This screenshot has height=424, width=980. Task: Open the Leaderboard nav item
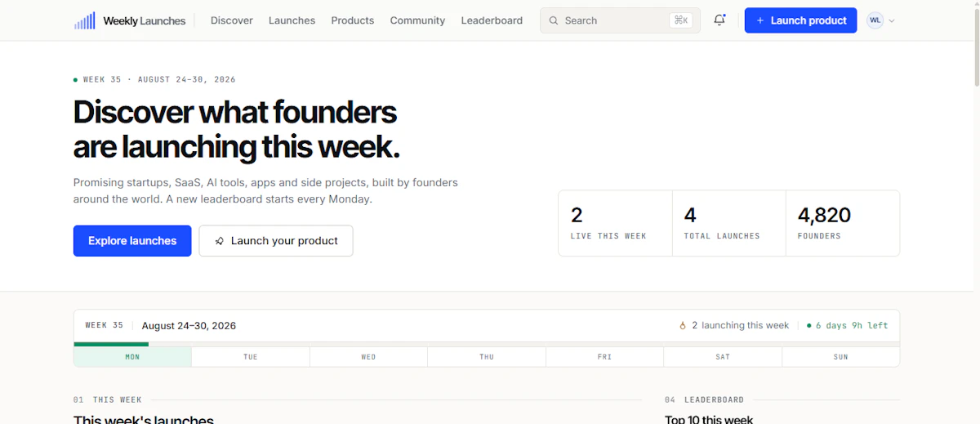coord(492,20)
